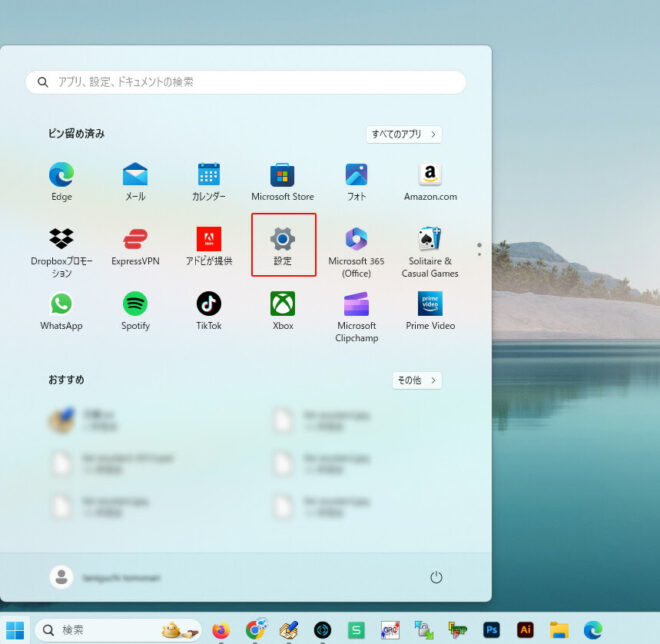This screenshot has width=660, height=644.
Task: Launch Microsoft 365 (Office)
Action: tap(357, 252)
